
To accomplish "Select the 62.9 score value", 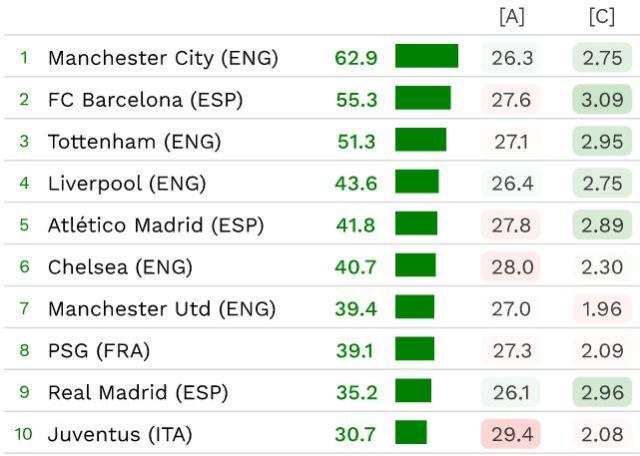I will click(x=356, y=58).
